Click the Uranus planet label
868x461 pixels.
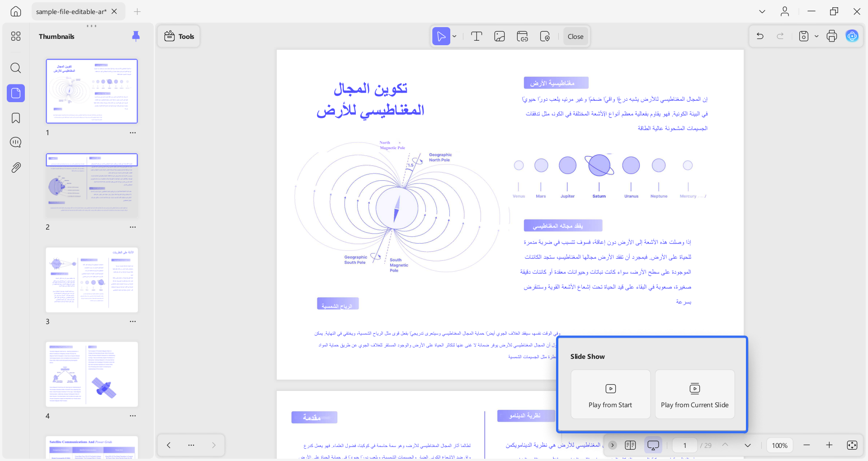pyautogui.click(x=631, y=196)
